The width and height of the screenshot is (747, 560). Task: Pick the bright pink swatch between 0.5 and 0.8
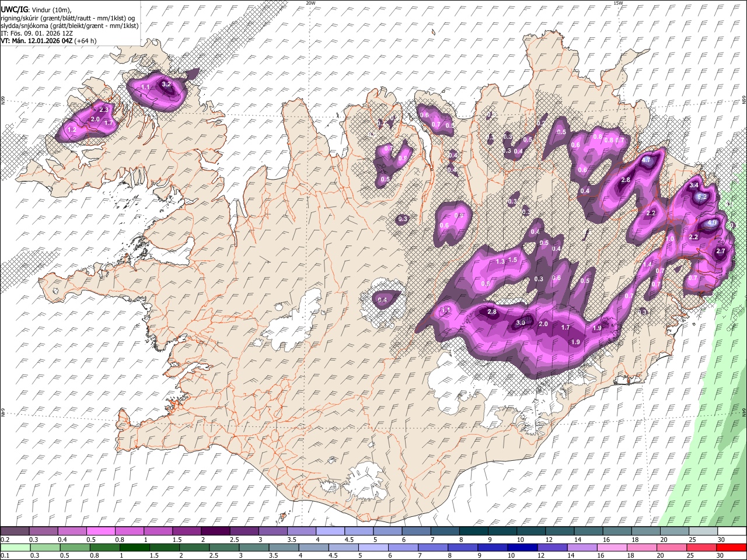click(x=100, y=531)
